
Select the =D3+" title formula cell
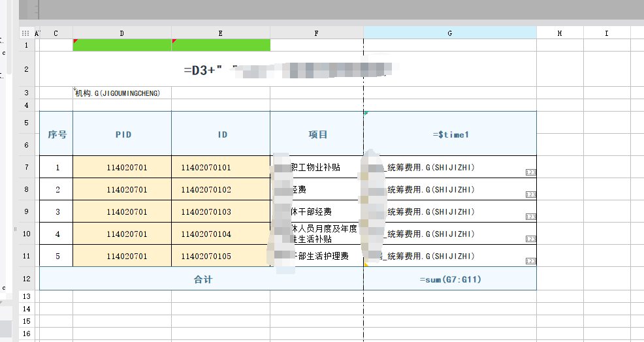pyautogui.click(x=288, y=69)
